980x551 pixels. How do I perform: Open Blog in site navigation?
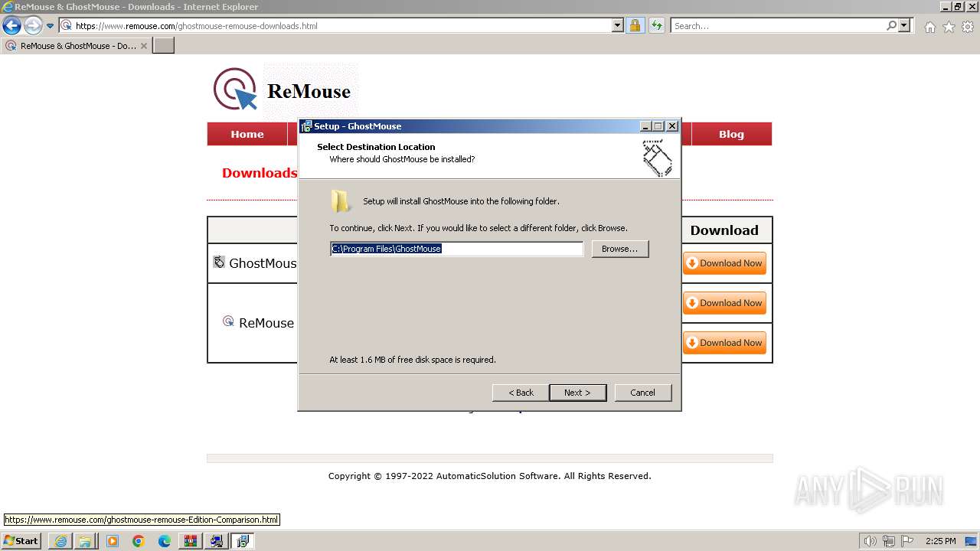[x=731, y=134]
